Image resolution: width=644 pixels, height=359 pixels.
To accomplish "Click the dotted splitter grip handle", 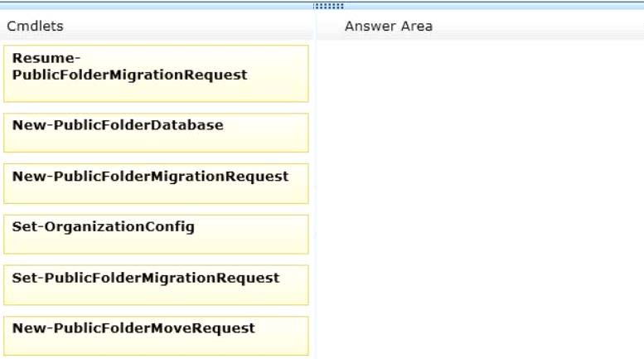I will 328,6.
